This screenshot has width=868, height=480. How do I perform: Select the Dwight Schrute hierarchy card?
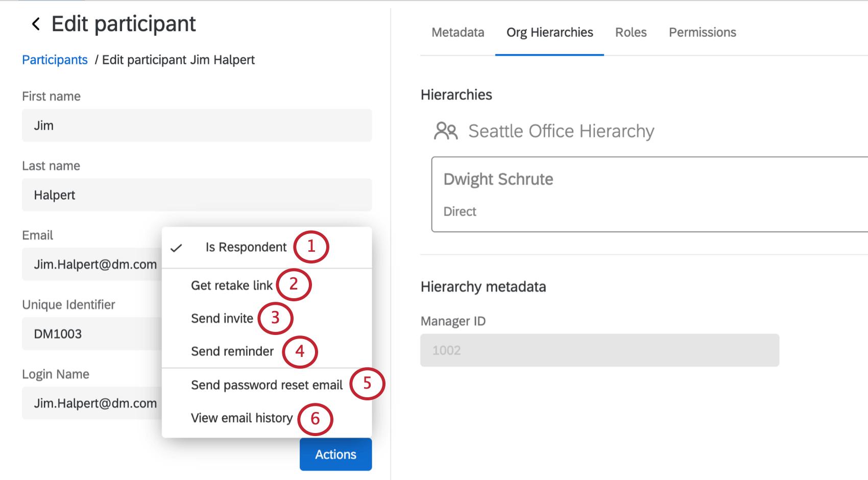click(648, 194)
